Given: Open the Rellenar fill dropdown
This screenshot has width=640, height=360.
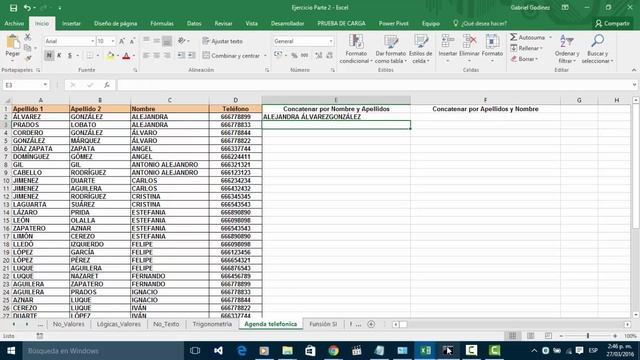Looking at the screenshot, I should tap(527, 48).
